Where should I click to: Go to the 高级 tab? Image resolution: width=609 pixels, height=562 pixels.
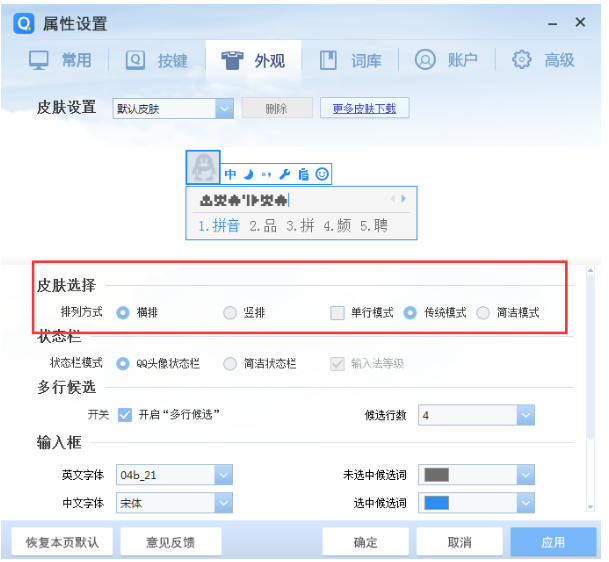point(543,60)
